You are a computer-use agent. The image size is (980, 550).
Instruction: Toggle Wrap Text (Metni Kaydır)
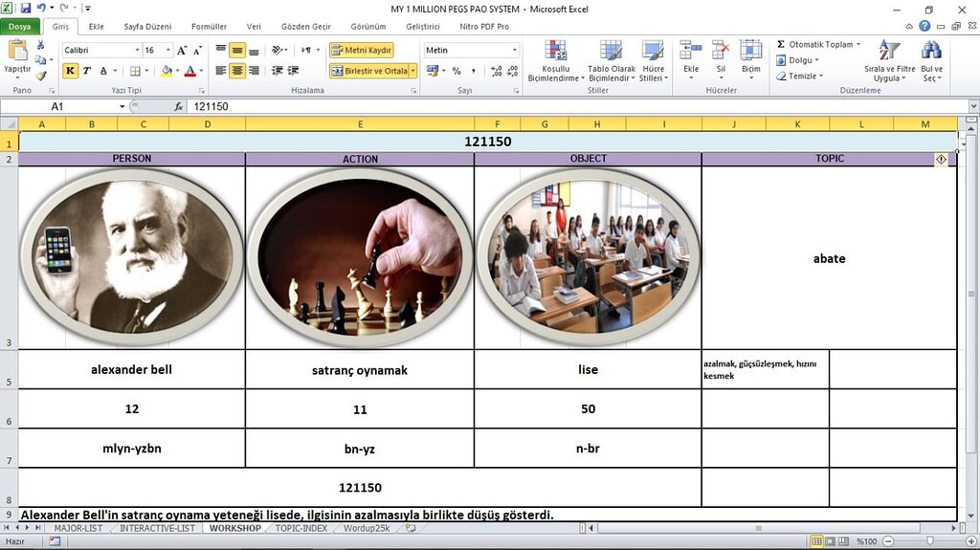tap(362, 50)
